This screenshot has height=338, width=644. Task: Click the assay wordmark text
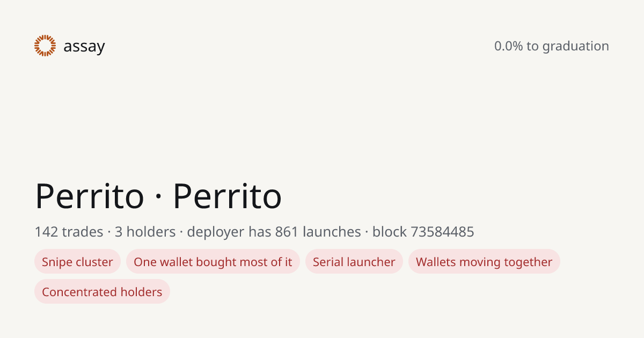tap(84, 47)
